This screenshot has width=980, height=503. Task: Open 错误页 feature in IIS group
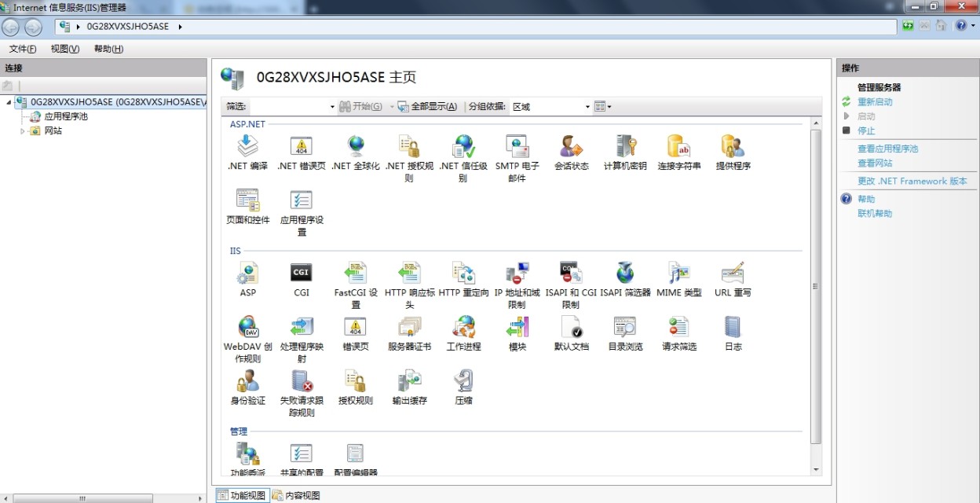coord(356,333)
